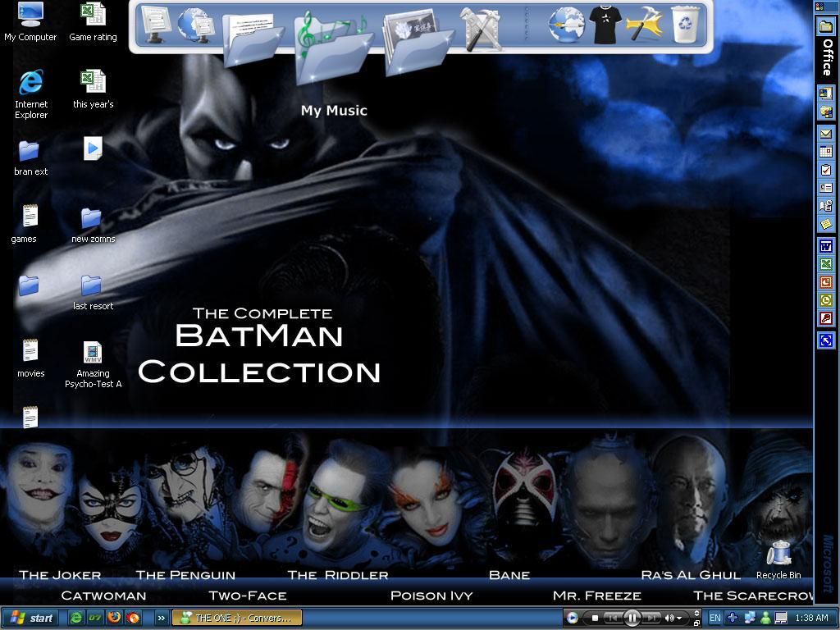Mute the mini player speaker icon
Image resolution: width=840 pixels, height=630 pixels.
point(669,619)
